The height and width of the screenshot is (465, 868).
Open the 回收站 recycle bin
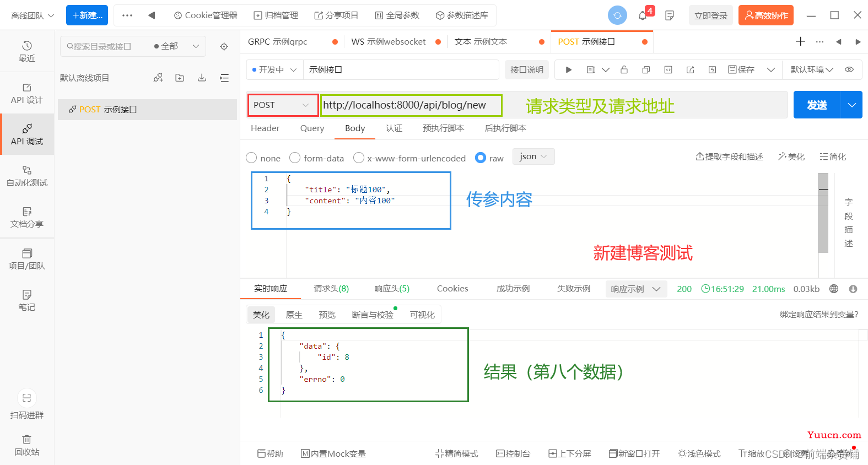[x=27, y=445]
